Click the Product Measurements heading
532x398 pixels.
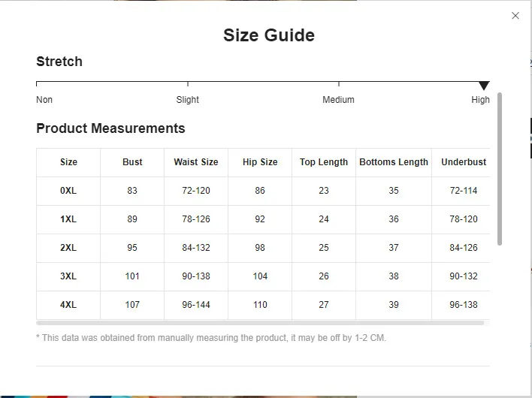[110, 128]
